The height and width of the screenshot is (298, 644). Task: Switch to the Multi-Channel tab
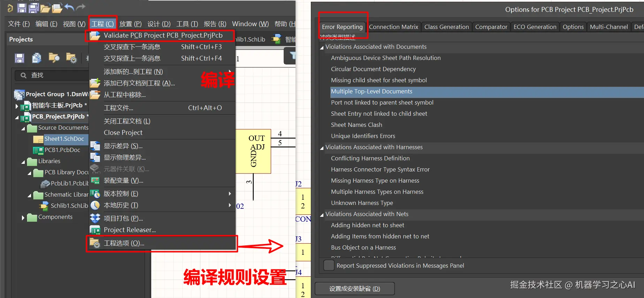(x=609, y=27)
